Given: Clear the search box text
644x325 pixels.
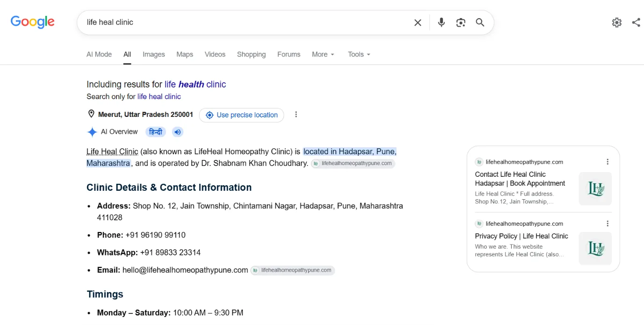Looking at the screenshot, I should 418,22.
